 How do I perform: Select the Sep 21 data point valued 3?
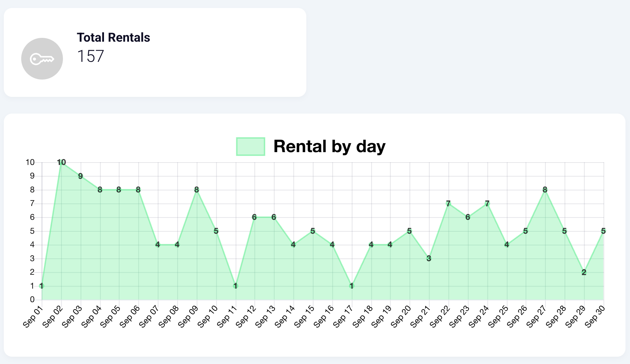tap(429, 258)
